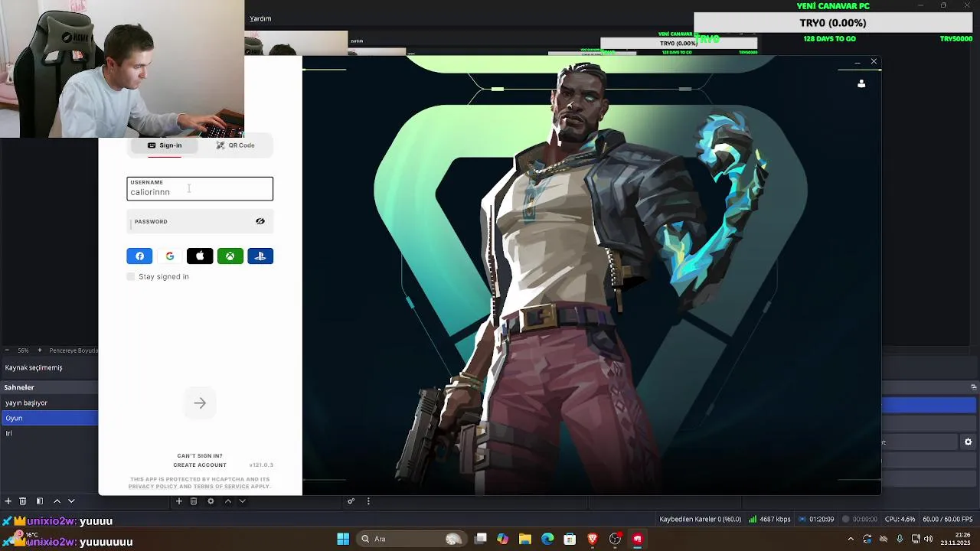The width and height of the screenshot is (980, 551).
Task: Expand the system tray hidden icons chevron
Action: (x=851, y=539)
